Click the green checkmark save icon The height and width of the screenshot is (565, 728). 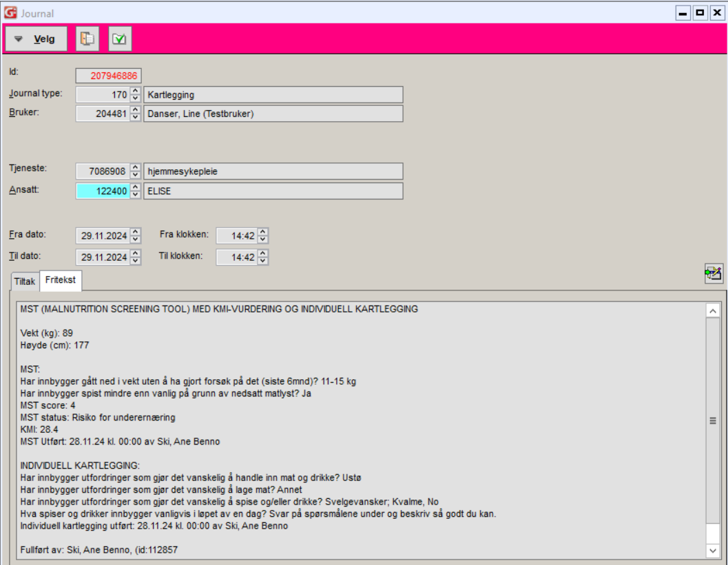[x=119, y=39]
